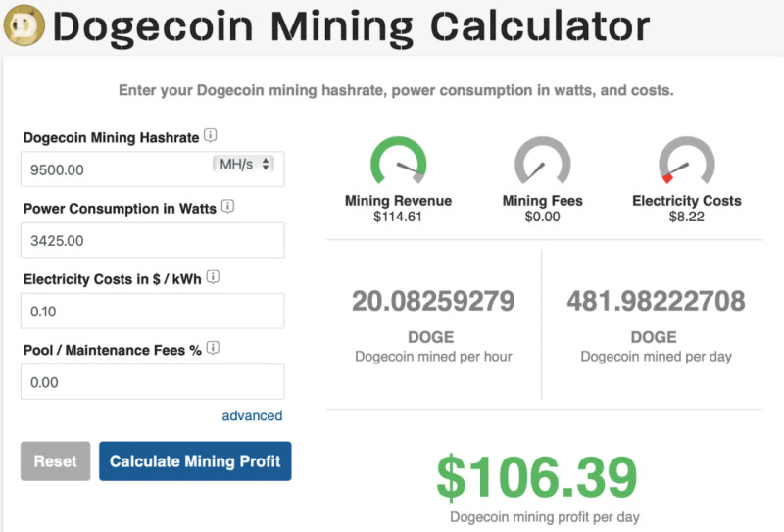Open the MH/s hashrate unit dropdown

[244, 164]
